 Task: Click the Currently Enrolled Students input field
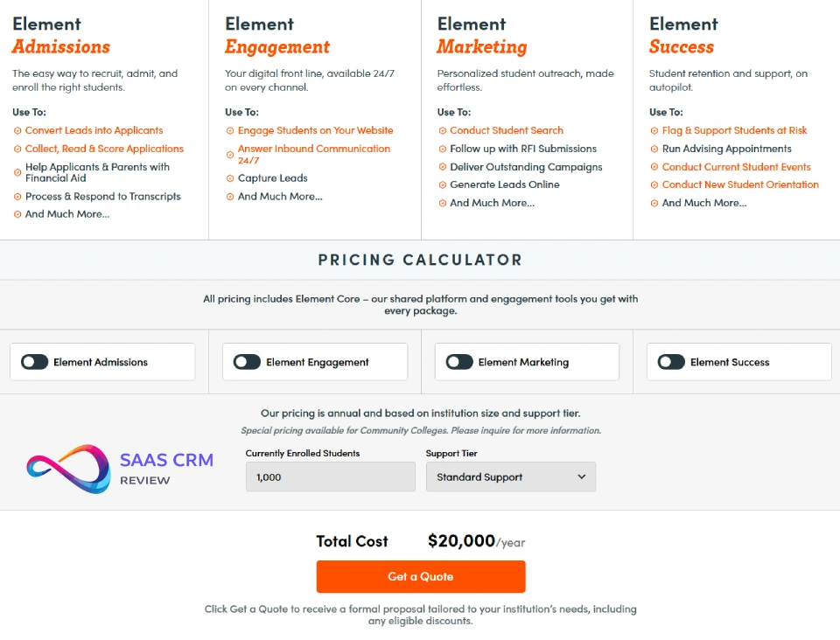(330, 477)
